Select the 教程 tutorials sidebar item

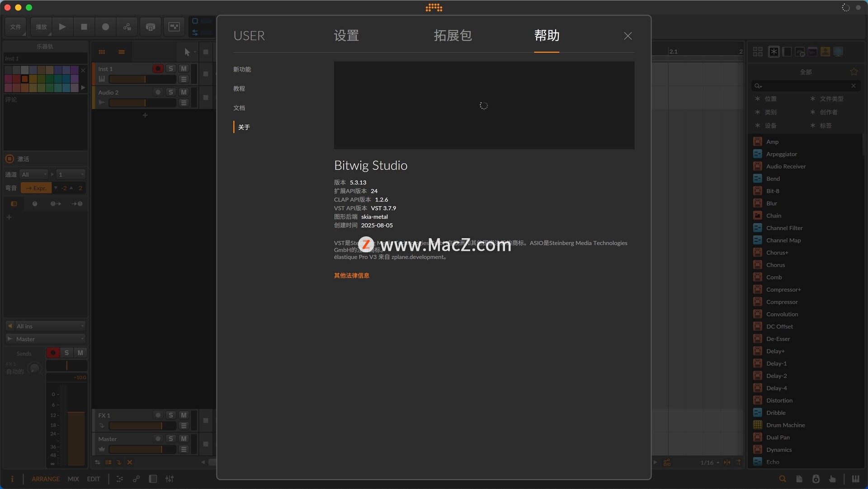point(239,89)
